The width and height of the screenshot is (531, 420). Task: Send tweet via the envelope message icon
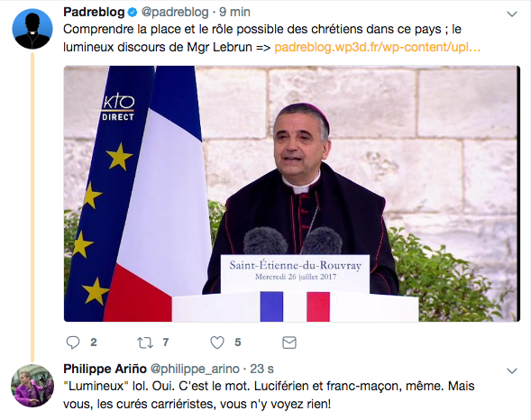(x=289, y=342)
